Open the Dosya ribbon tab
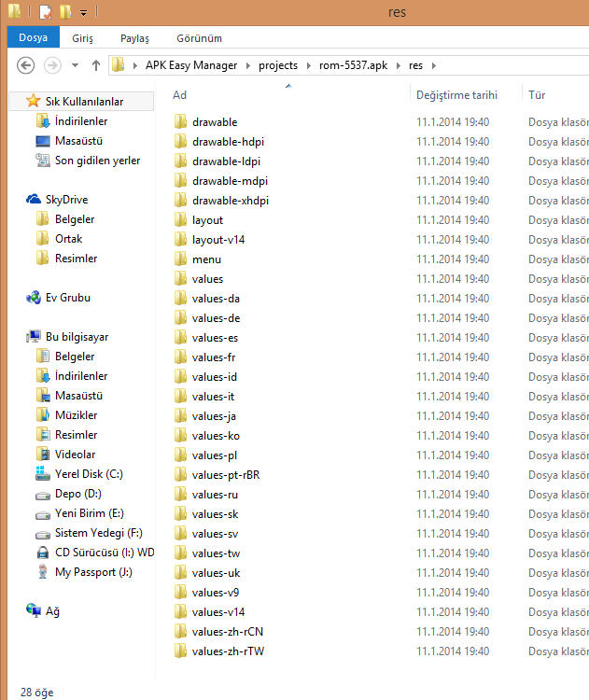589x700 pixels. pyautogui.click(x=33, y=37)
